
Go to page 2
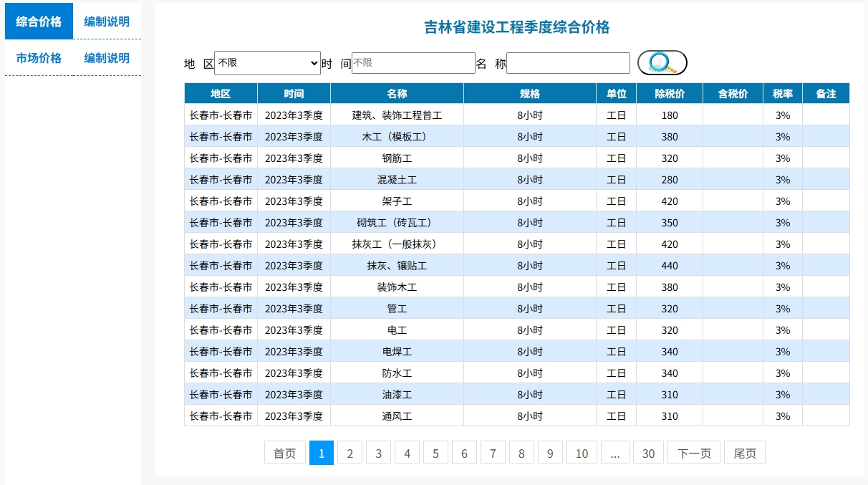[x=350, y=453]
